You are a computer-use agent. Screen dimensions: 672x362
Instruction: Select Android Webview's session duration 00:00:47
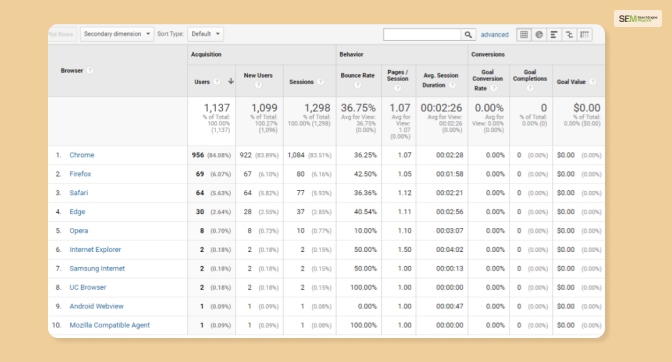(x=450, y=306)
